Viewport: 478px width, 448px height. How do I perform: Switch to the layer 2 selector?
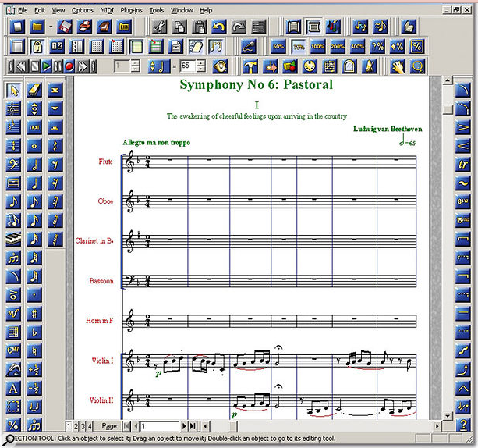coord(76,426)
